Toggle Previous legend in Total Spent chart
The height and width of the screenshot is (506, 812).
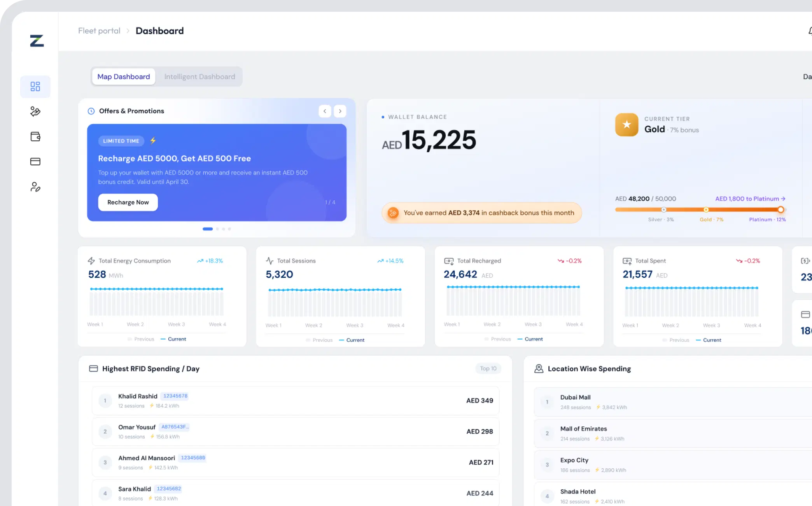pyautogui.click(x=676, y=340)
